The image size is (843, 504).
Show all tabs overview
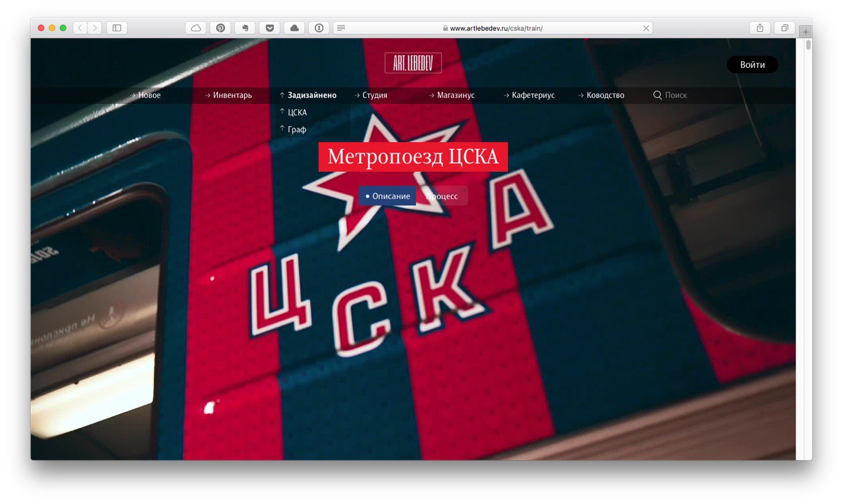(784, 28)
